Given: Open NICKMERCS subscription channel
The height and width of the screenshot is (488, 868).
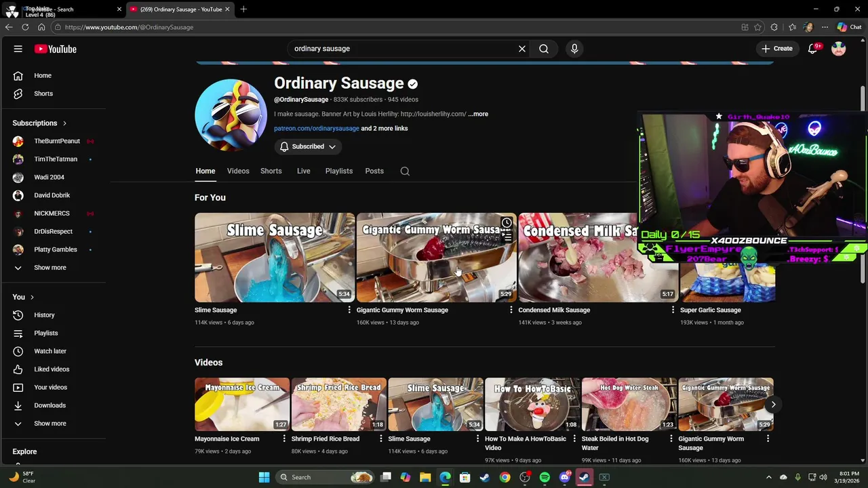Looking at the screenshot, I should [52, 213].
